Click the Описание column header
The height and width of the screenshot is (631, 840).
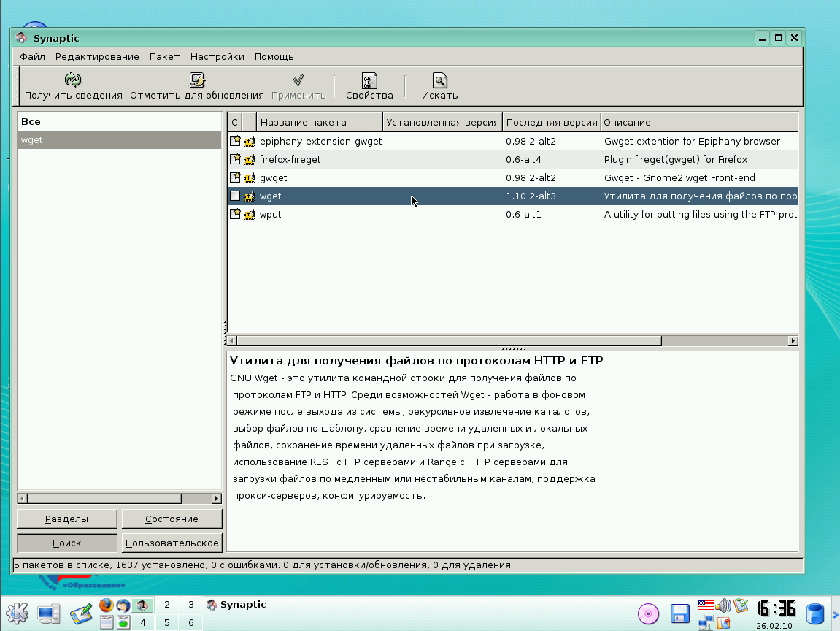pos(700,122)
